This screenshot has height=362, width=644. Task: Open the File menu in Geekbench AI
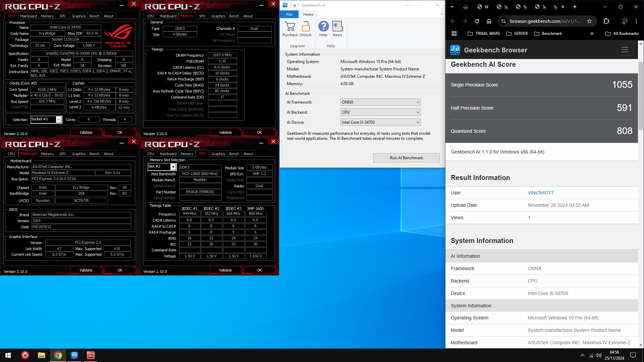point(289,14)
